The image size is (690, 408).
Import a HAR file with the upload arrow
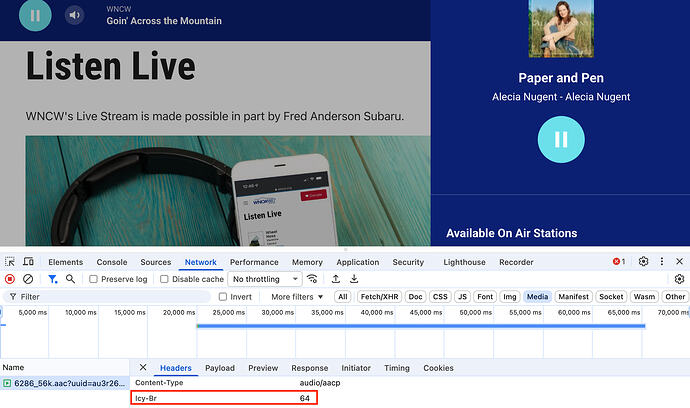point(336,279)
